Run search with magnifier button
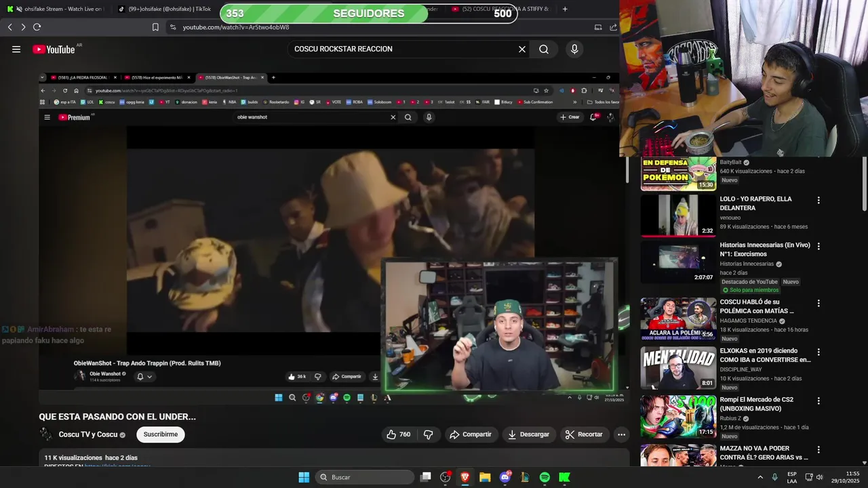868x488 pixels. click(544, 49)
